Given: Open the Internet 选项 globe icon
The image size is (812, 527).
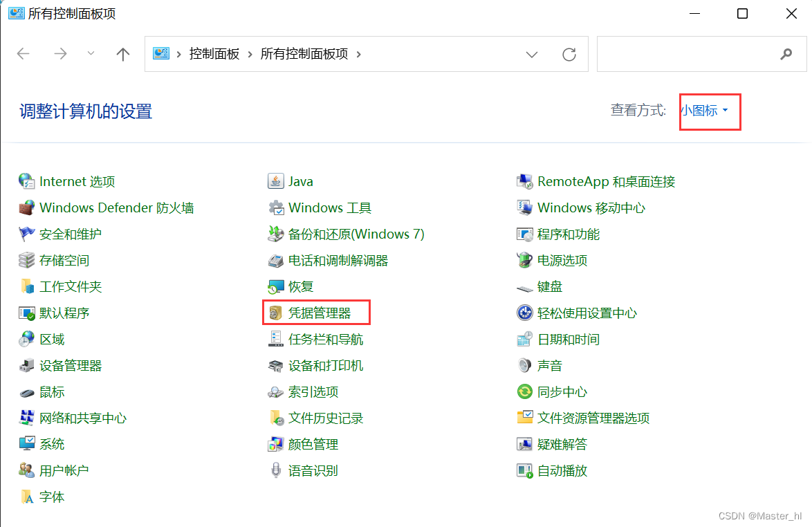Looking at the screenshot, I should point(26,181).
